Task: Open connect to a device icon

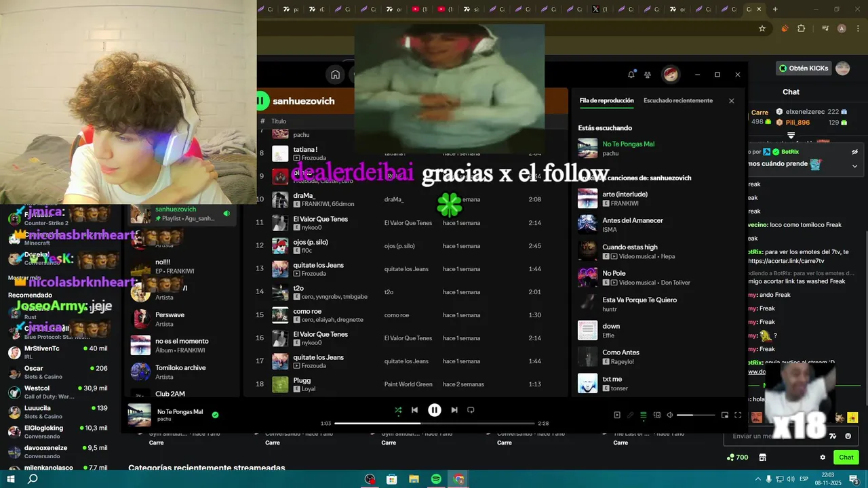Action: (x=657, y=415)
